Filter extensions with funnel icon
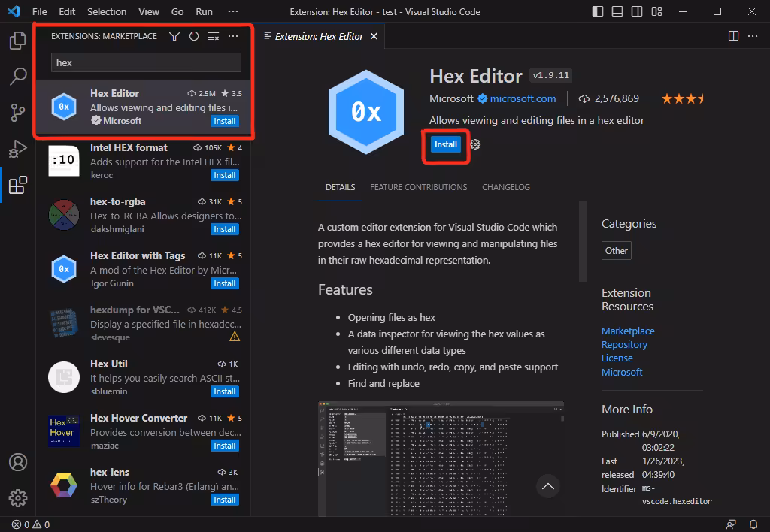The image size is (770, 532). [174, 36]
